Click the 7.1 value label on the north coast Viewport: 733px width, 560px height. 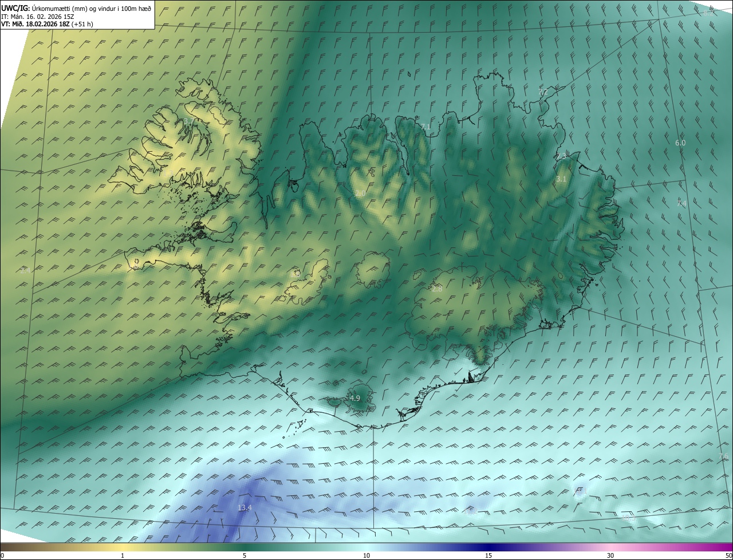425,127
